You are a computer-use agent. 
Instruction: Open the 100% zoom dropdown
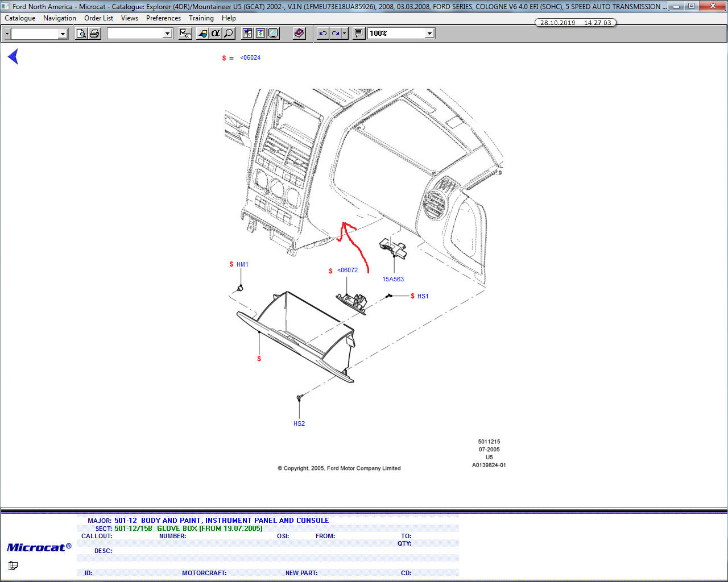(430, 34)
